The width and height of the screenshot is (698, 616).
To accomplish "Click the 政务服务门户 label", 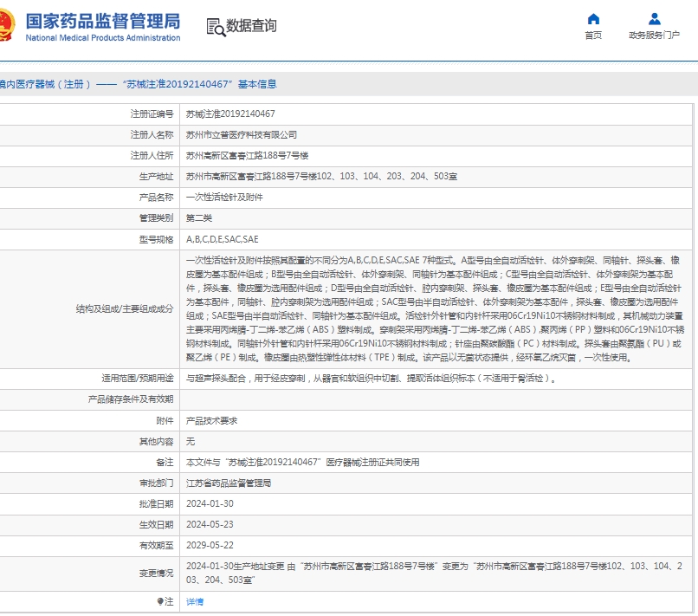I will 655,36.
